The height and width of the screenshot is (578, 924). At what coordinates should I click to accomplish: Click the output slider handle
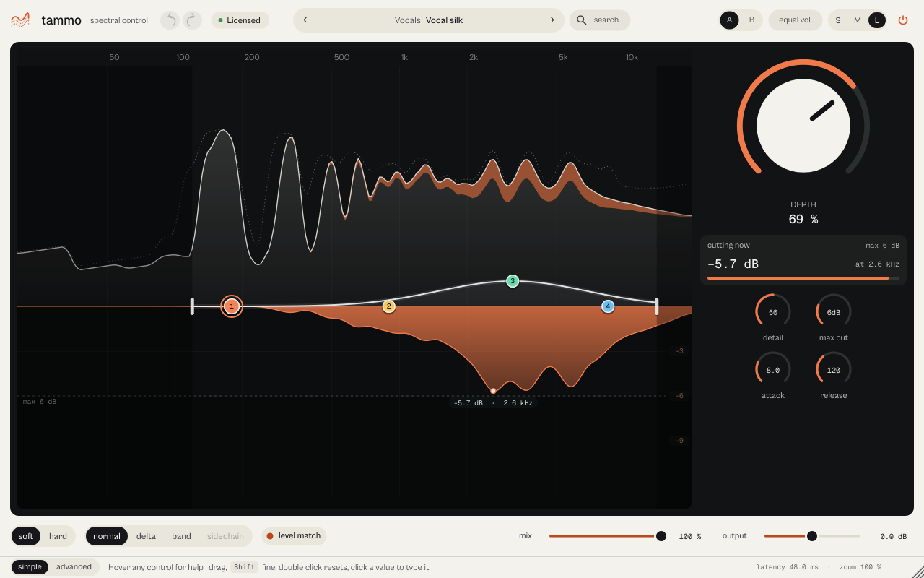coord(812,536)
